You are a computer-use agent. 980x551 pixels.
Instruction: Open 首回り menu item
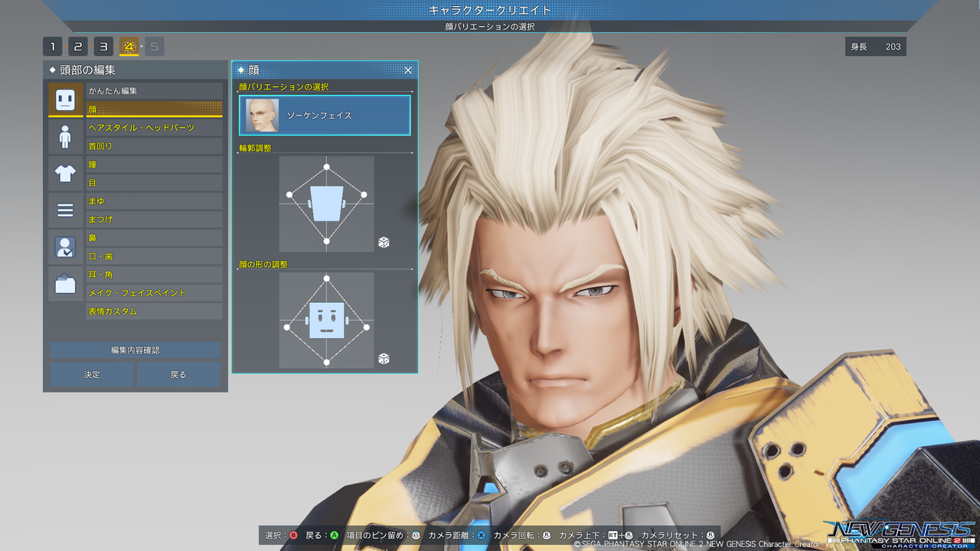pos(154,146)
